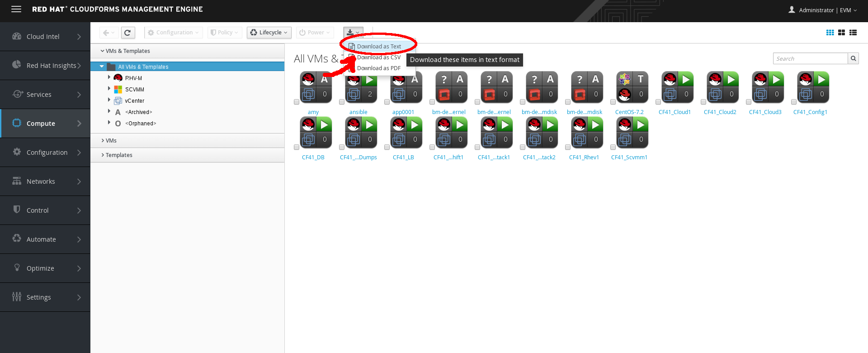Image resolution: width=868 pixels, height=353 pixels.
Task: Choose Download as CSV
Action: [x=379, y=57]
